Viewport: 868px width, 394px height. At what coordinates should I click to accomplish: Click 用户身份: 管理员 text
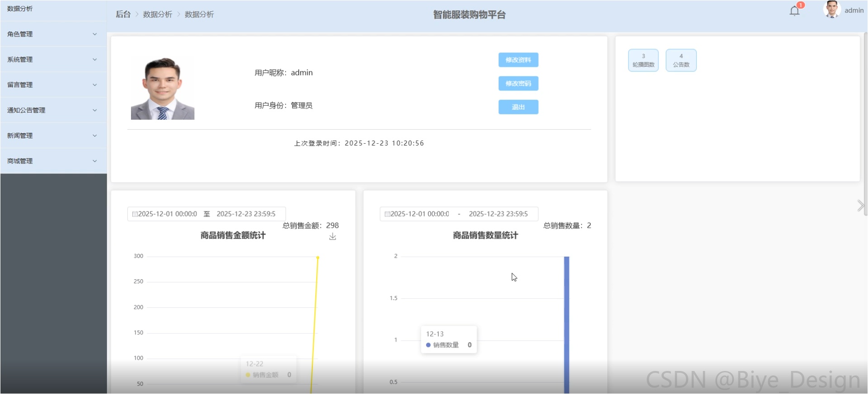click(x=284, y=105)
